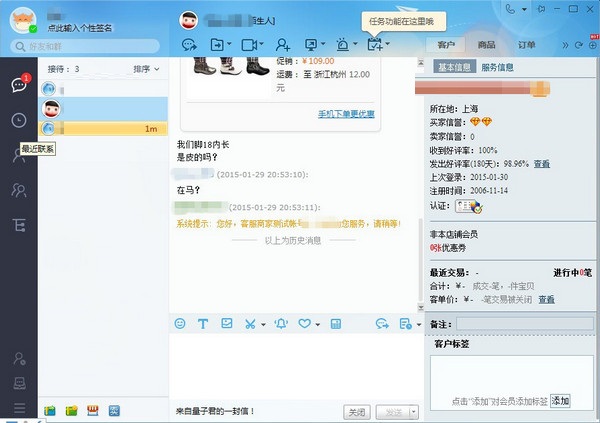Open the calculator icon in input toolbar
600x423 pixels.
336,324
